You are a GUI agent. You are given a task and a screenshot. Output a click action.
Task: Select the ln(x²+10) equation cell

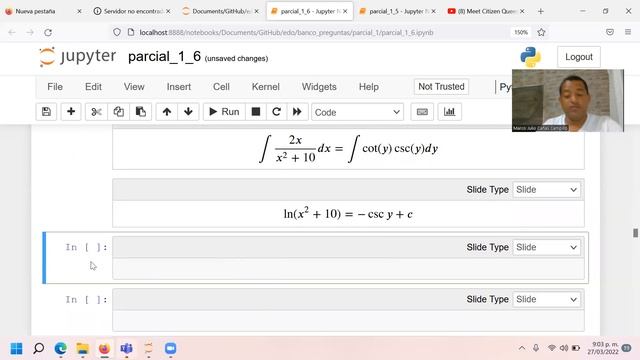click(x=348, y=214)
